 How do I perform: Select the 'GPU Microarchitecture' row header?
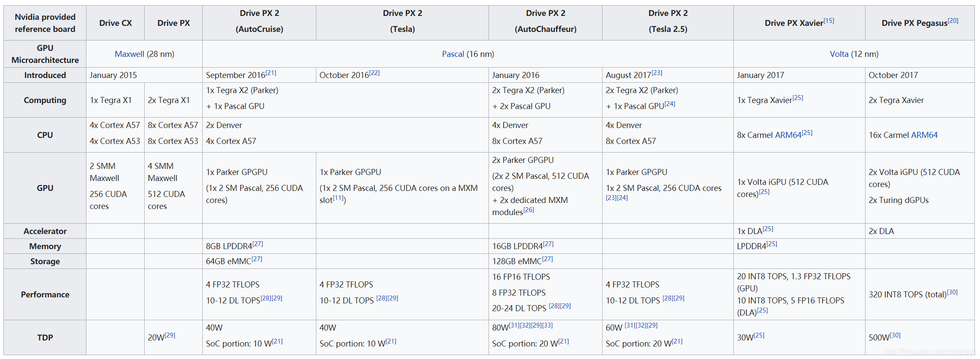[x=45, y=54]
